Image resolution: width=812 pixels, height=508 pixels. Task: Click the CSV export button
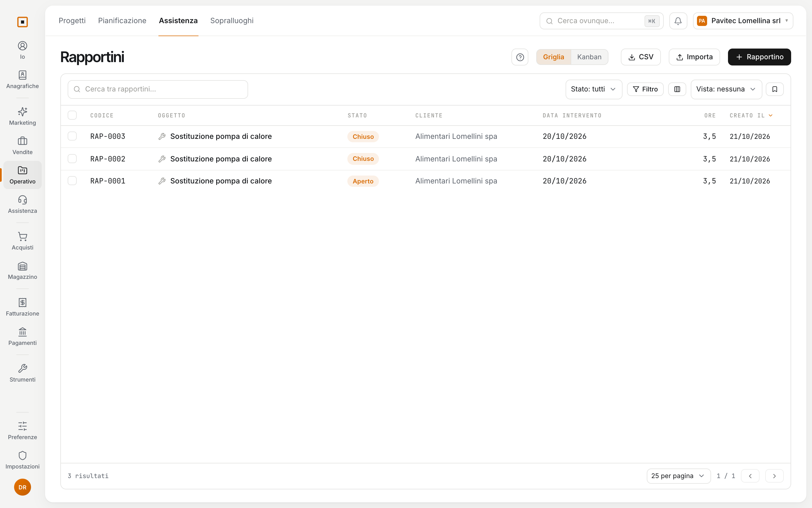pyautogui.click(x=641, y=57)
